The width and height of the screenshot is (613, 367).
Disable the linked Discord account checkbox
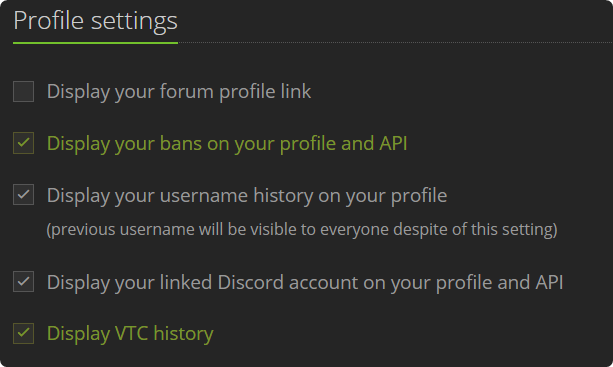23,282
